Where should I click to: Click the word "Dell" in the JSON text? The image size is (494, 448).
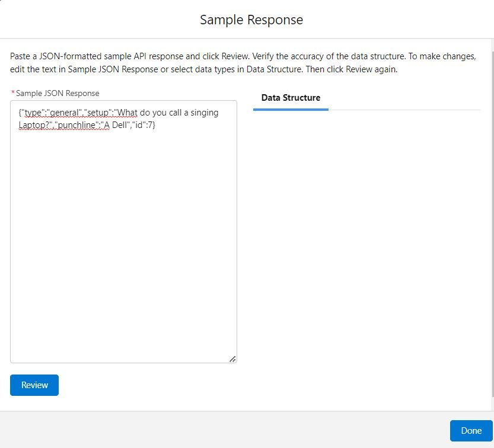(119, 125)
